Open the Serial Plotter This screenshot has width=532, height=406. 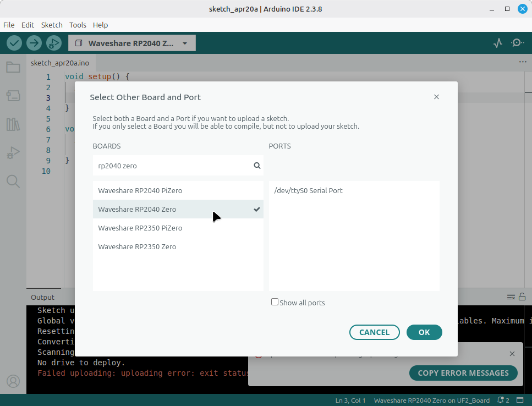point(498,43)
